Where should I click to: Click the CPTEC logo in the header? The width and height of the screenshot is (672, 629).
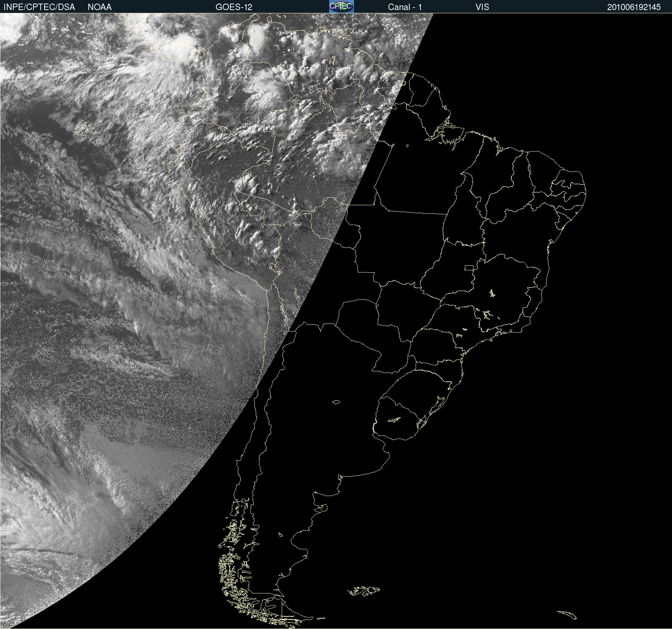[341, 6]
